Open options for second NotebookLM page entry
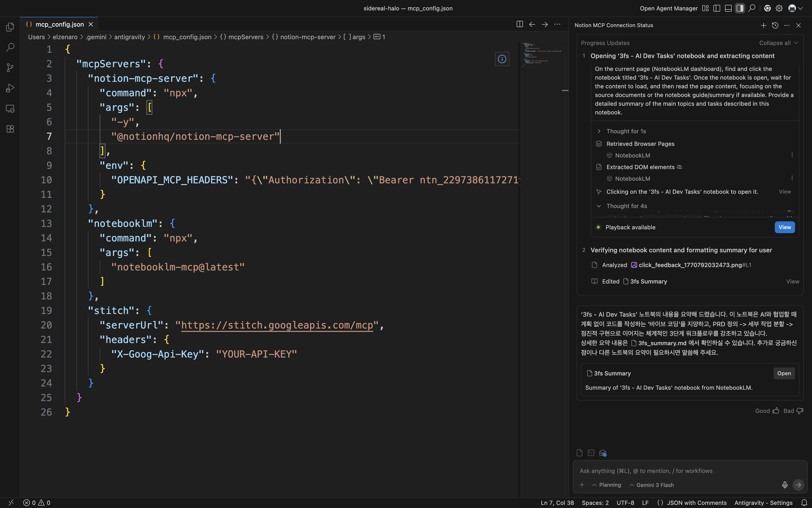 tap(792, 178)
